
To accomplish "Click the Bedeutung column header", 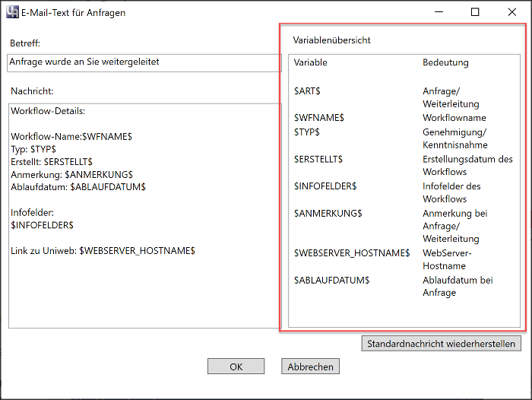I will pyautogui.click(x=445, y=62).
